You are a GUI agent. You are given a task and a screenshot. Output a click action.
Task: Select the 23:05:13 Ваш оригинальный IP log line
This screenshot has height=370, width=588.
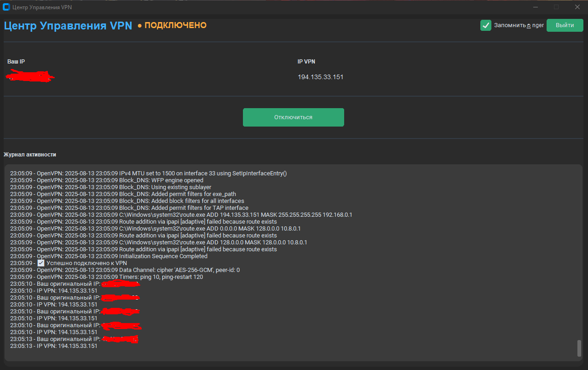tap(75, 339)
